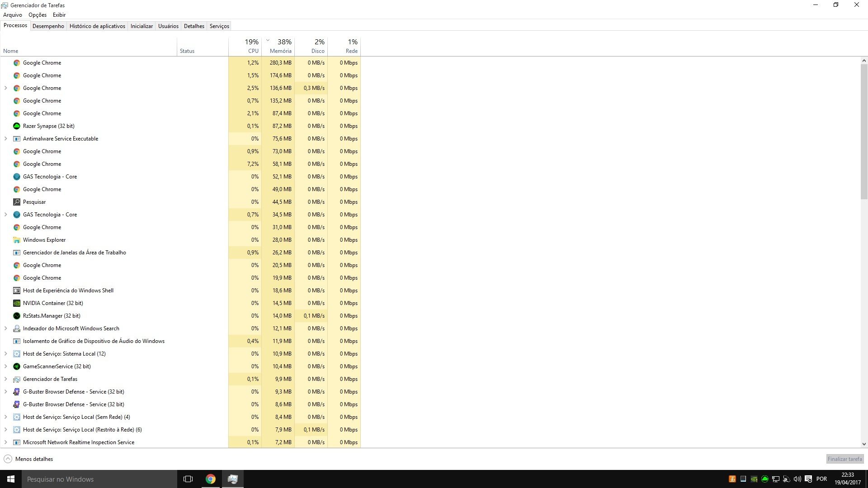Image resolution: width=868 pixels, height=488 pixels.
Task: Expand the Google Chrome group using 136,6 MB
Action: pos(5,88)
